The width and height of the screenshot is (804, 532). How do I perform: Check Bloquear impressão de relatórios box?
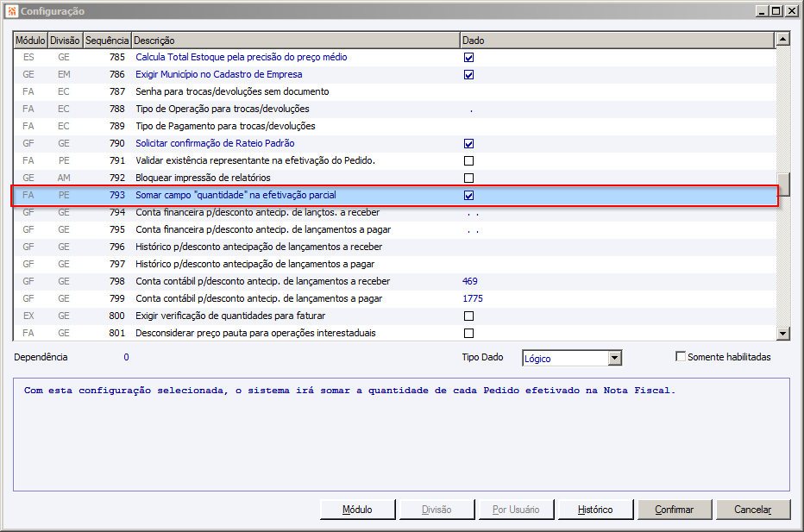click(x=468, y=178)
